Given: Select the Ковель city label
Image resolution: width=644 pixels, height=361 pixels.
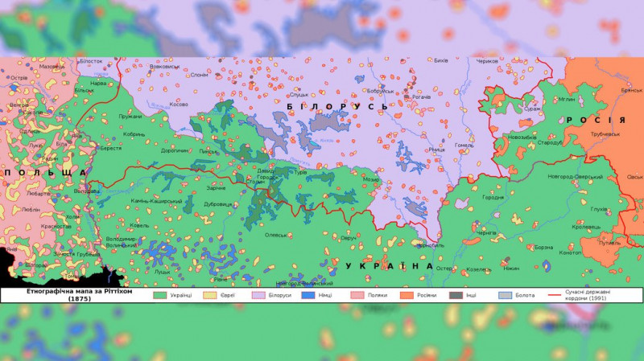Looking at the screenshot, I should click(139, 226).
